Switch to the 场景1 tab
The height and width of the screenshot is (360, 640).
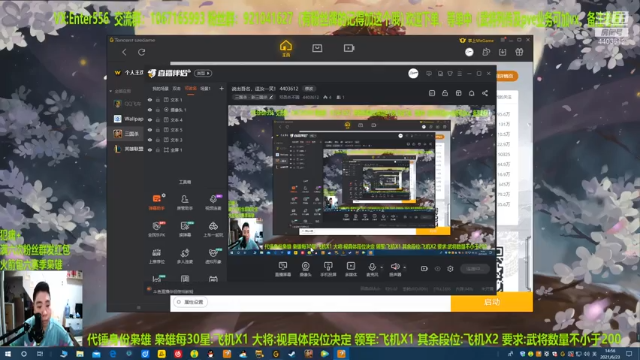tap(205, 88)
